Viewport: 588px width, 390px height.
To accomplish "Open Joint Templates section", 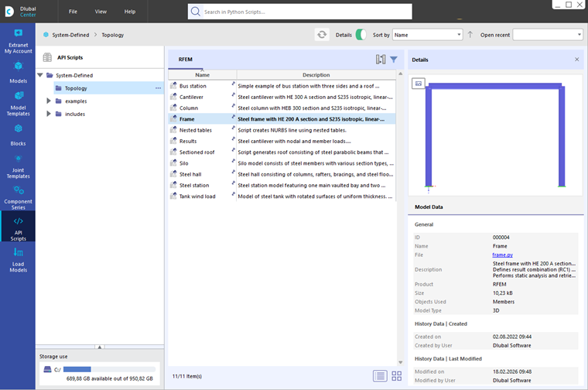I will (x=18, y=166).
